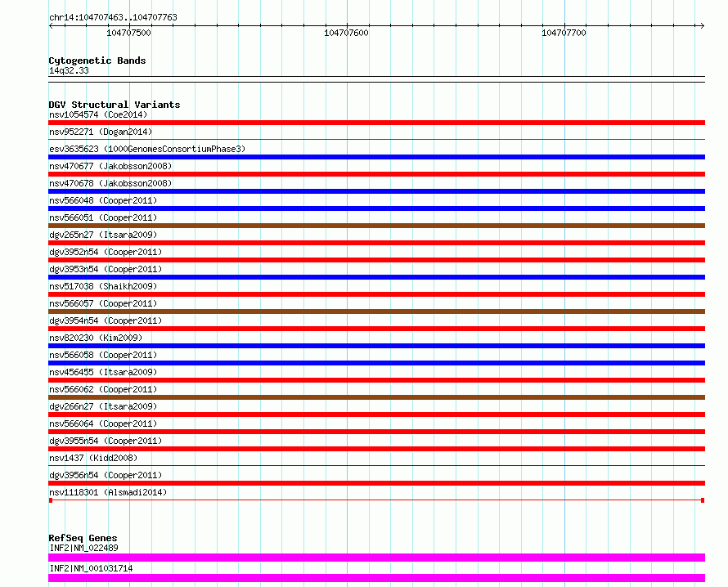The height and width of the screenshot is (587, 728).
Task: Open variant nsv1437 (Kidd2008)
Action: click(x=93, y=458)
